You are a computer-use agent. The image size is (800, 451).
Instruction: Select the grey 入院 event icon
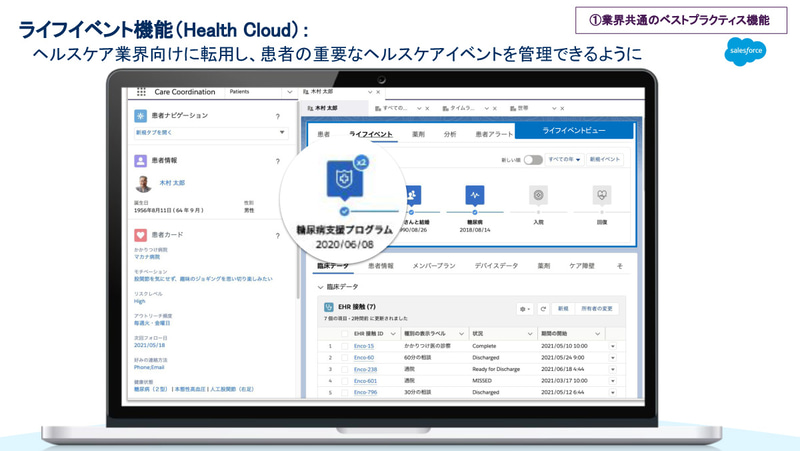tap(538, 194)
